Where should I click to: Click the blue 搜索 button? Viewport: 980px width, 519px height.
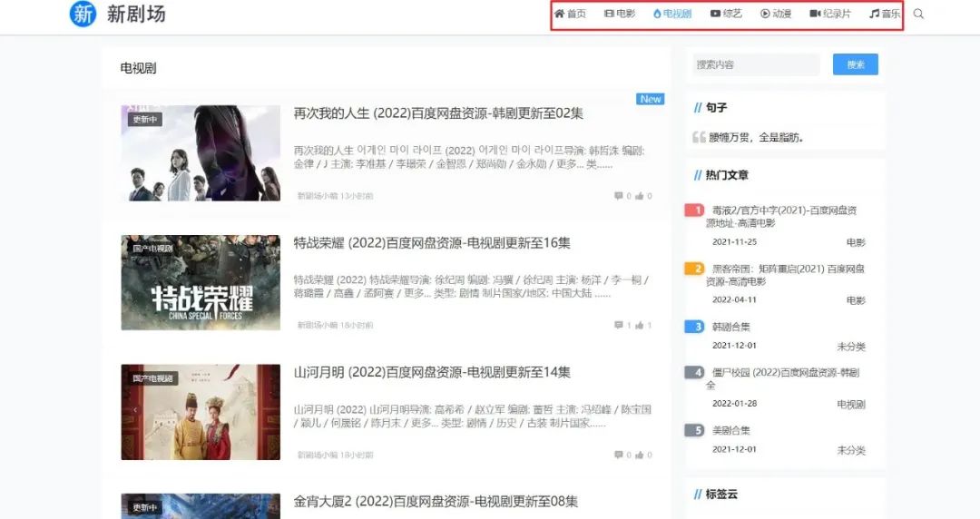click(x=856, y=64)
